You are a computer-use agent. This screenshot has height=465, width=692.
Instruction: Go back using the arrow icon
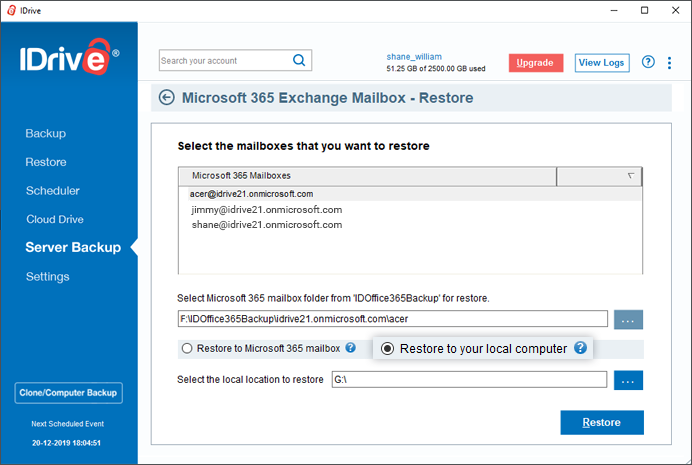tap(167, 98)
